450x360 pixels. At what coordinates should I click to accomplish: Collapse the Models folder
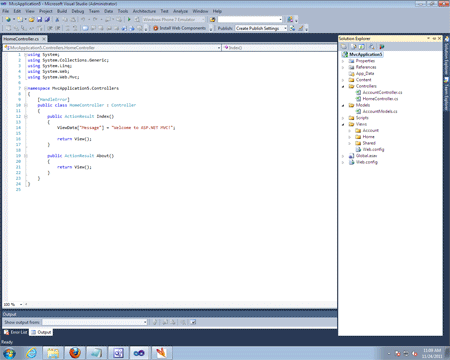point(343,105)
